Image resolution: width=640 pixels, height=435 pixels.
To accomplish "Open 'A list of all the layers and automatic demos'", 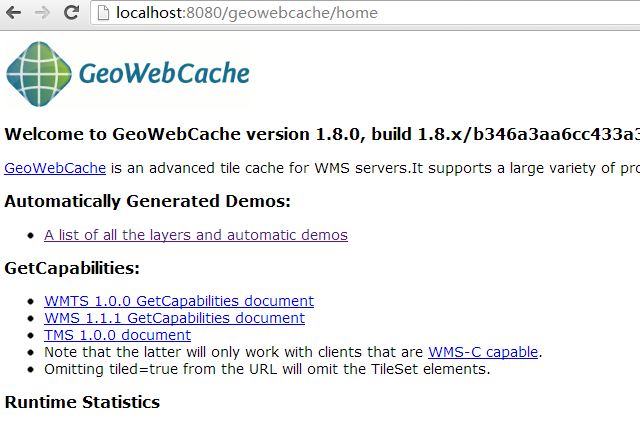I will click(196, 235).
